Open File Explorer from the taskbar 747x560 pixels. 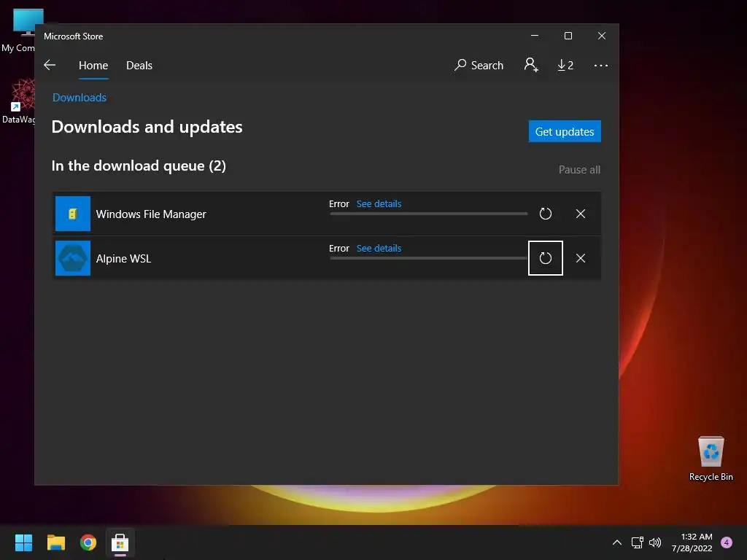pyautogui.click(x=55, y=542)
